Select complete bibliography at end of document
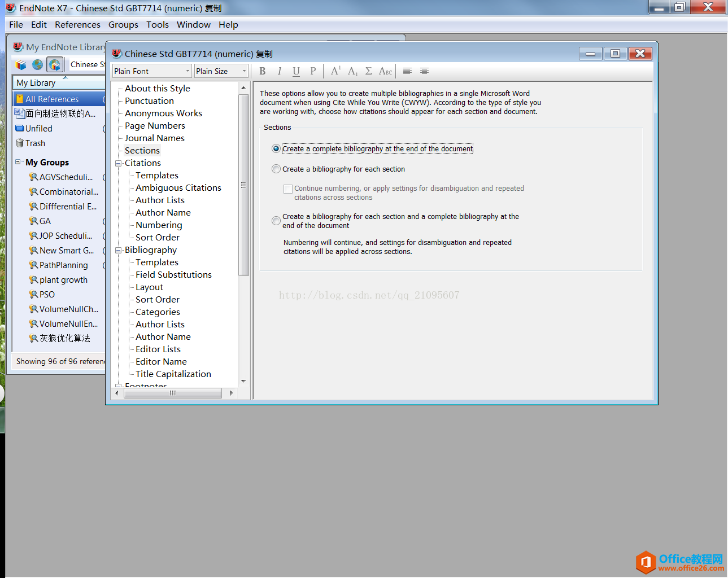This screenshot has height=578, width=728. click(x=276, y=148)
